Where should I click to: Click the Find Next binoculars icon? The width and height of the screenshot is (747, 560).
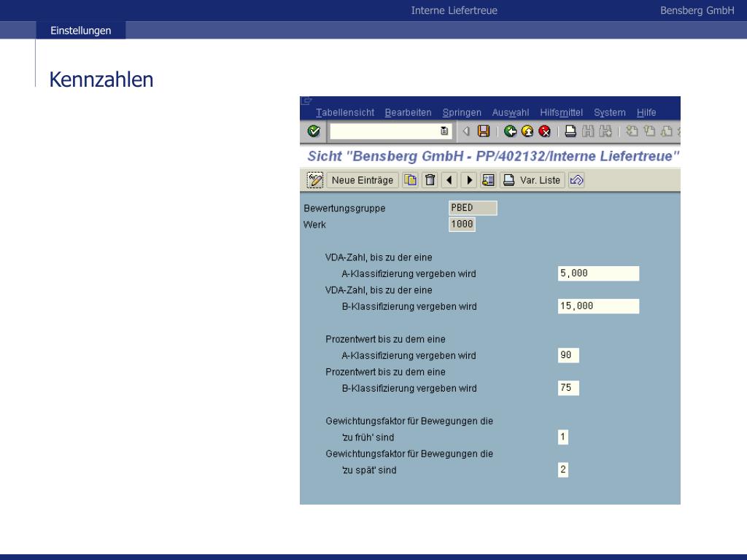pos(605,131)
